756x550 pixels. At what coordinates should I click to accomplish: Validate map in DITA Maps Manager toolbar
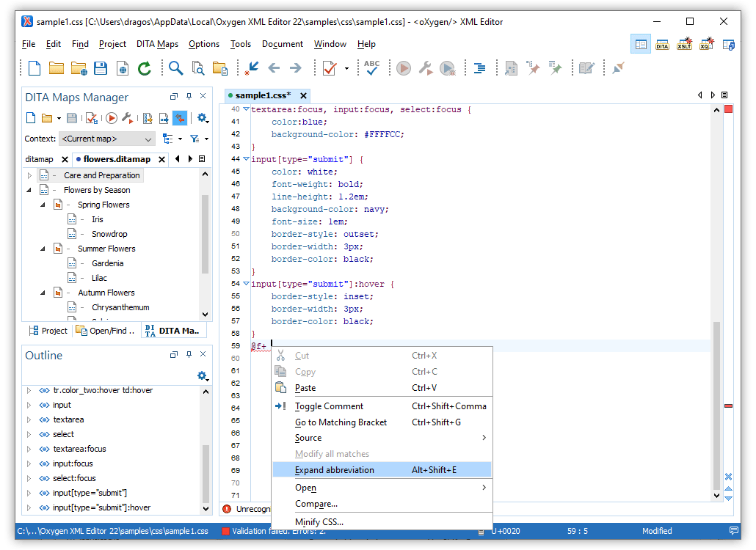coord(92,118)
